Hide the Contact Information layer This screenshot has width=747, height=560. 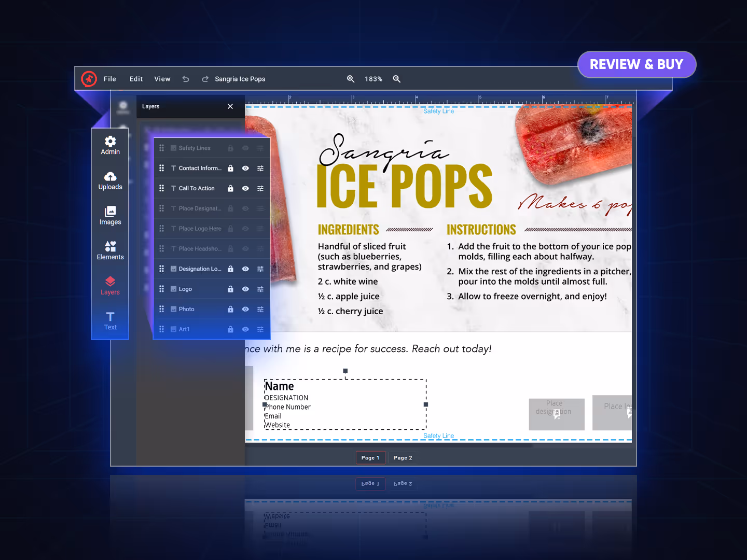click(x=245, y=169)
